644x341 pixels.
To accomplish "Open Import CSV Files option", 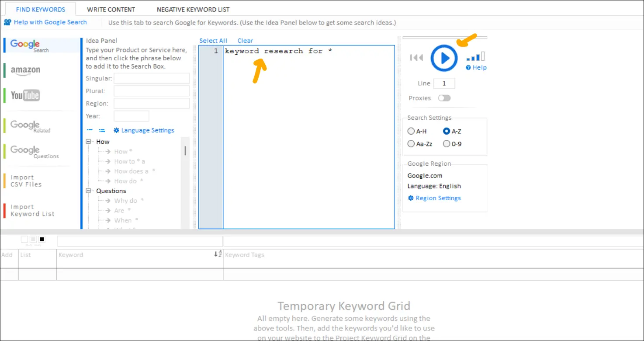I will (x=26, y=181).
